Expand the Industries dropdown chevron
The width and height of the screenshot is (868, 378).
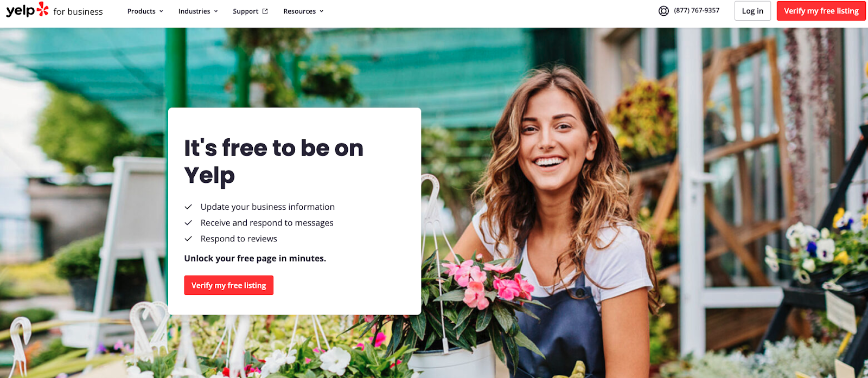[216, 11]
